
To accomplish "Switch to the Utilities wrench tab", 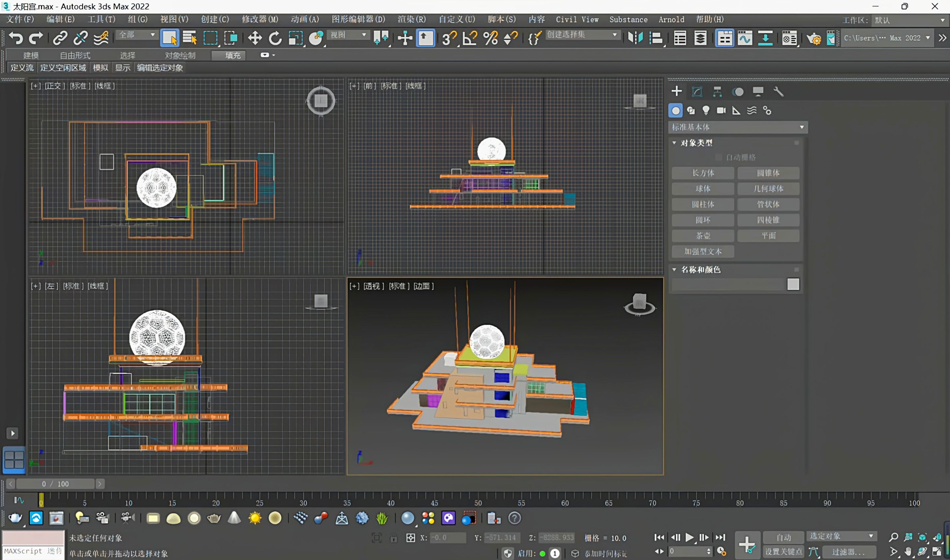I will pos(779,91).
